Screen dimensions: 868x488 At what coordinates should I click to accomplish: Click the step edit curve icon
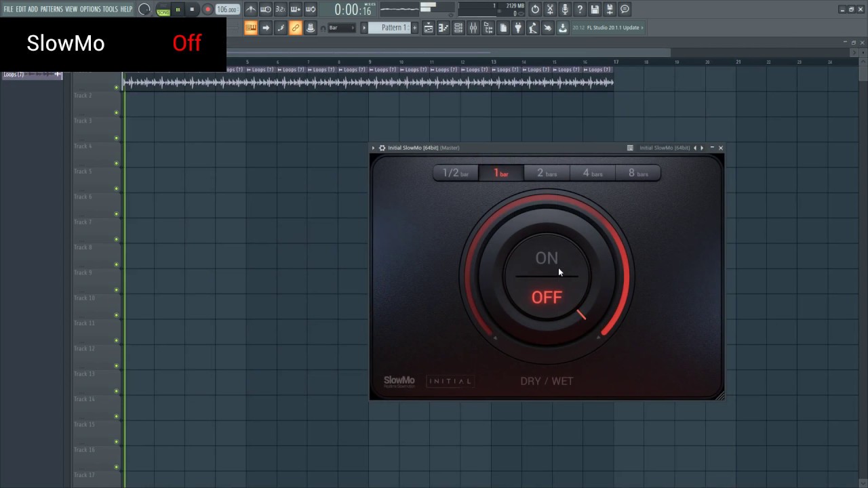pos(281,28)
